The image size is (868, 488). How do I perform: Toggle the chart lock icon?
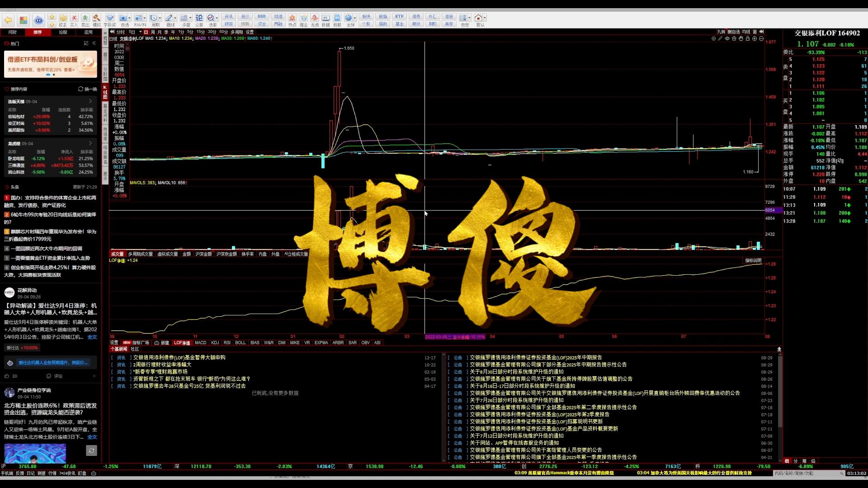[748, 38]
